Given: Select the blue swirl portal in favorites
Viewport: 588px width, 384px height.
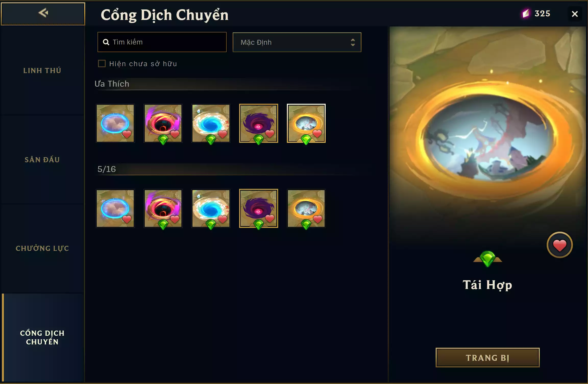Looking at the screenshot, I should pos(211,123).
